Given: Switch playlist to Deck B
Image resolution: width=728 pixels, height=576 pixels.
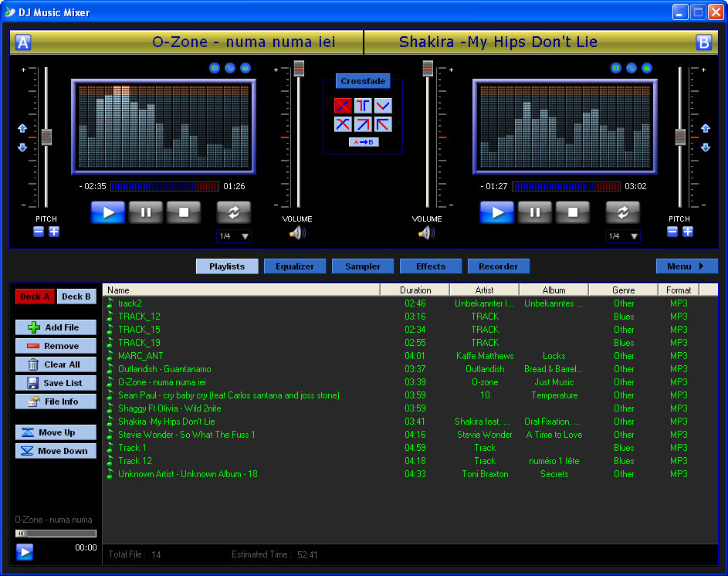Looking at the screenshot, I should (76, 296).
